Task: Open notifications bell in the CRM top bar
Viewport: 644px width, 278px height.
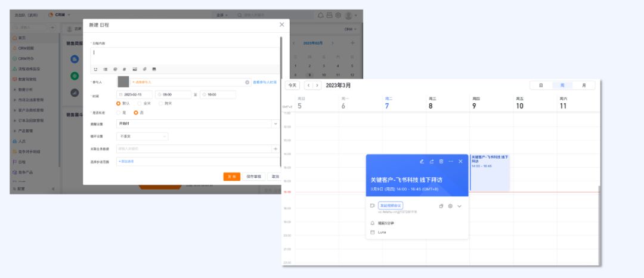Action: 321,15
